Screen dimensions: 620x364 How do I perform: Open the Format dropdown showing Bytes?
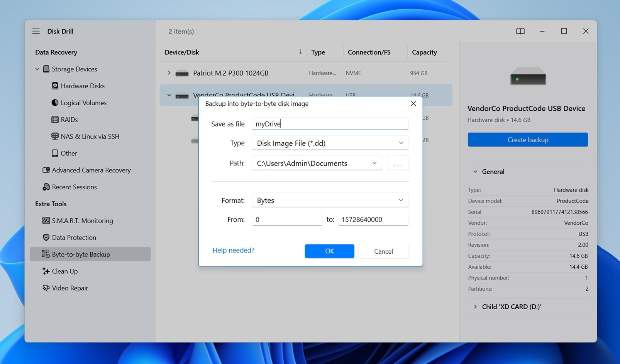point(330,200)
